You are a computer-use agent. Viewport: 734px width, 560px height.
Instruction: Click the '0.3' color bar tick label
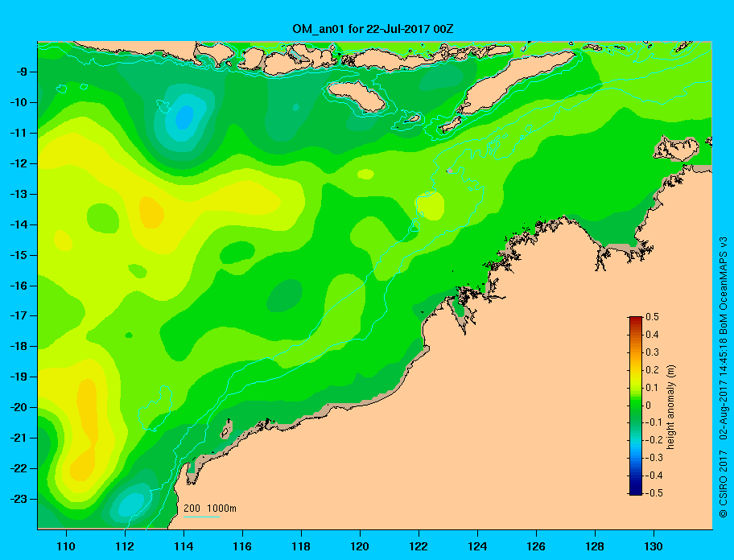[x=652, y=352]
